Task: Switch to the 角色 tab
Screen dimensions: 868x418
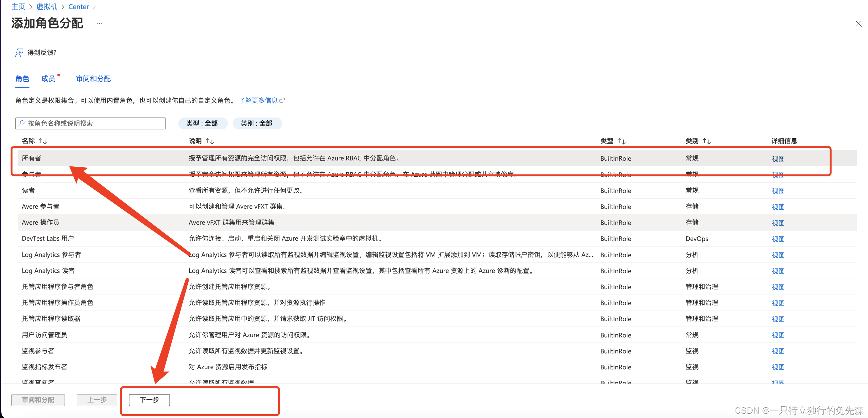Action: click(x=22, y=79)
